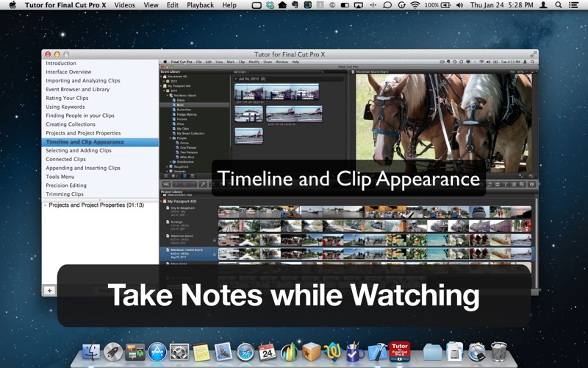588x368 pixels.
Task: Launch Launchpad rocket icon in Dock
Action: pos(113,353)
